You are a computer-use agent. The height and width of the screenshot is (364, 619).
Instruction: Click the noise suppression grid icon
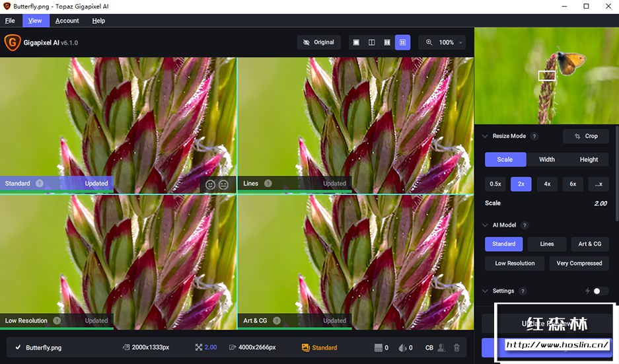pyautogui.click(x=378, y=347)
